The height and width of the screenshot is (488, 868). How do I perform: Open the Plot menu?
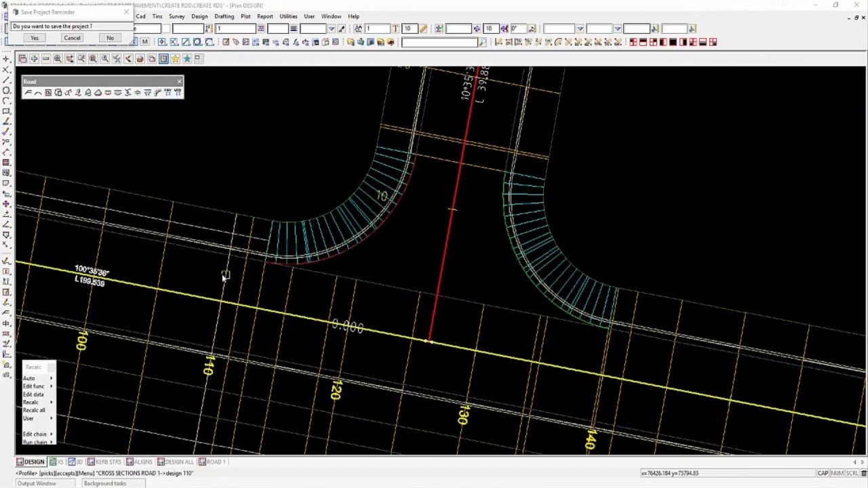point(245,16)
